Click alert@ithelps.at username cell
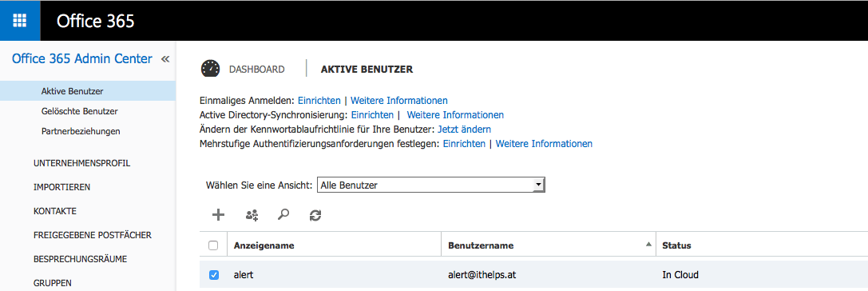This screenshot has height=291, width=868. 482,274
